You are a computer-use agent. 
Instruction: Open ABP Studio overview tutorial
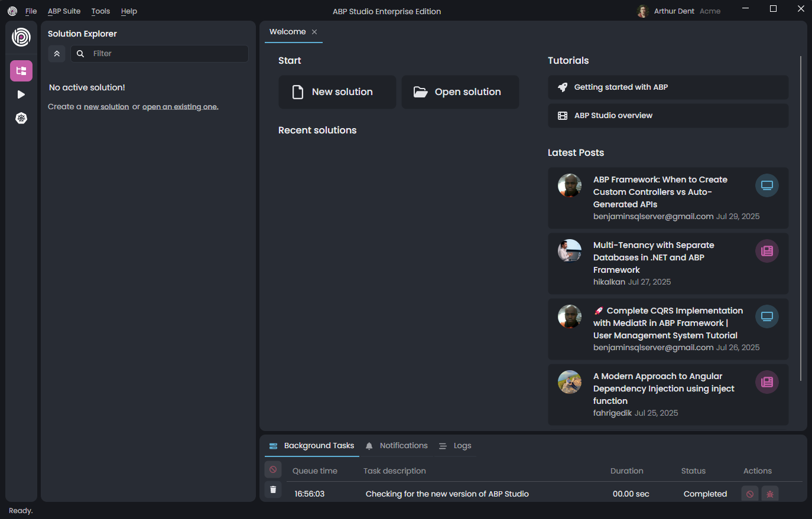(668, 116)
